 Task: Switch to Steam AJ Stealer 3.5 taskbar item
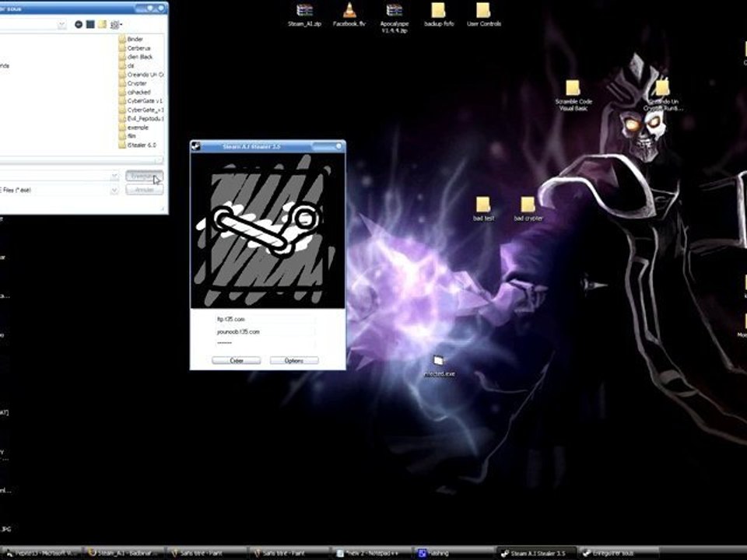click(536, 553)
